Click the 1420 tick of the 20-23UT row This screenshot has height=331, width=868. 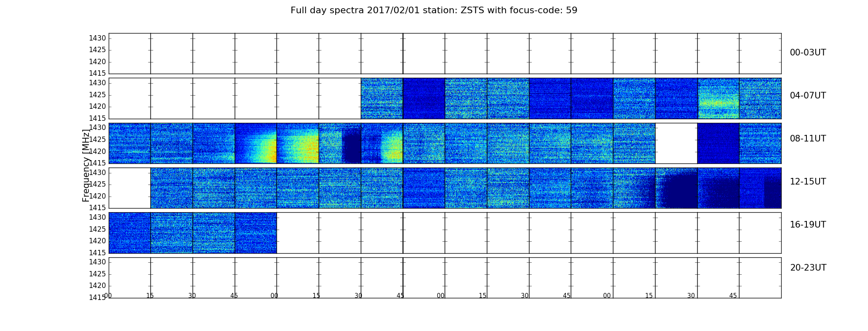(x=98, y=286)
